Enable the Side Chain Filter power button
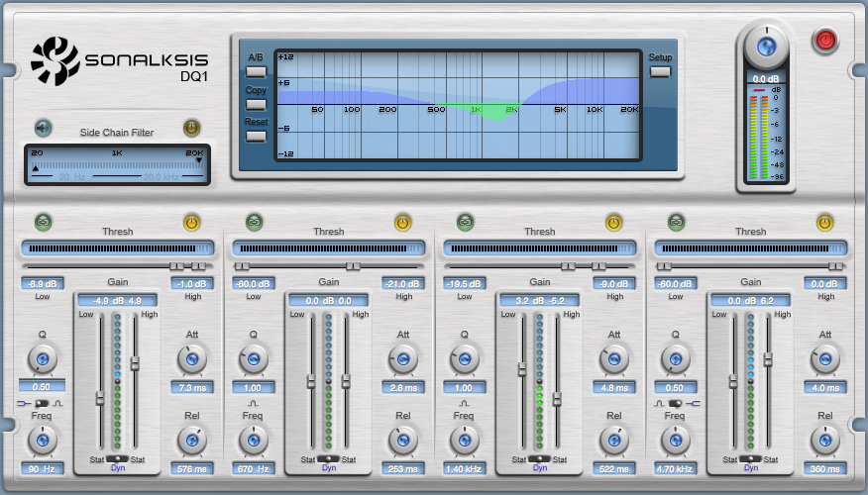This screenshot has width=868, height=495. (x=191, y=127)
